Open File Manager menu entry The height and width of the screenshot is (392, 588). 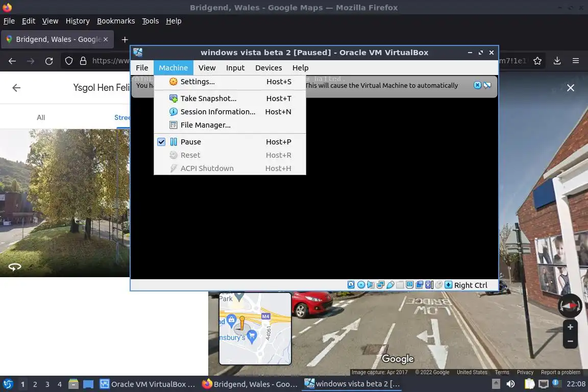click(230, 125)
